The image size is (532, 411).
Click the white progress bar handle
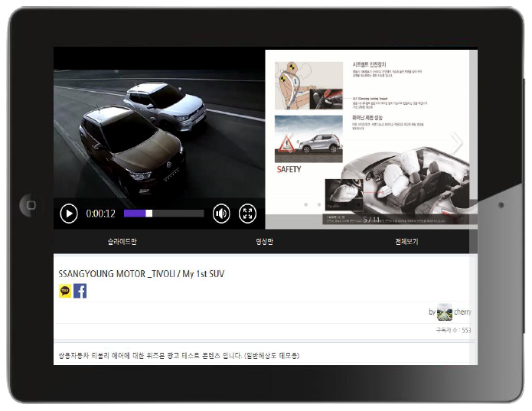pos(149,214)
